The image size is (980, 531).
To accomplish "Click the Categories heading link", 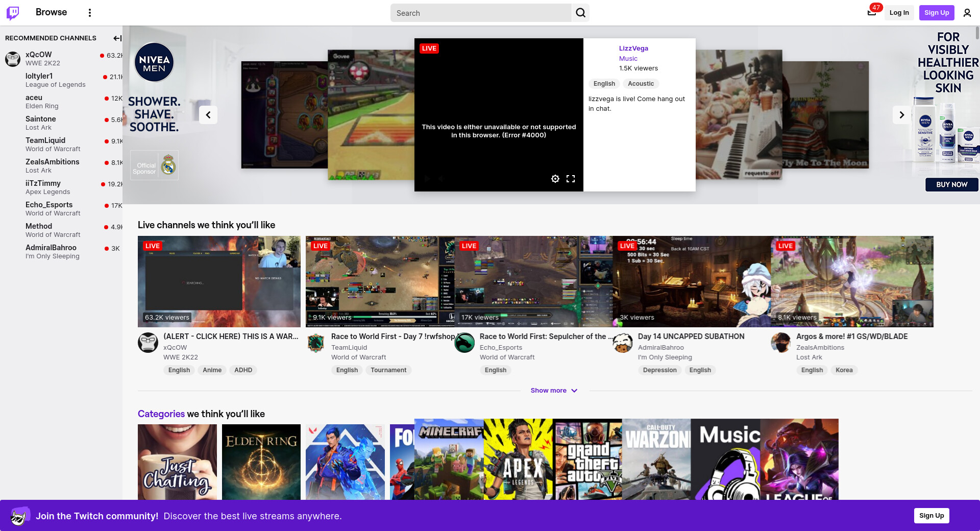I will [161, 414].
